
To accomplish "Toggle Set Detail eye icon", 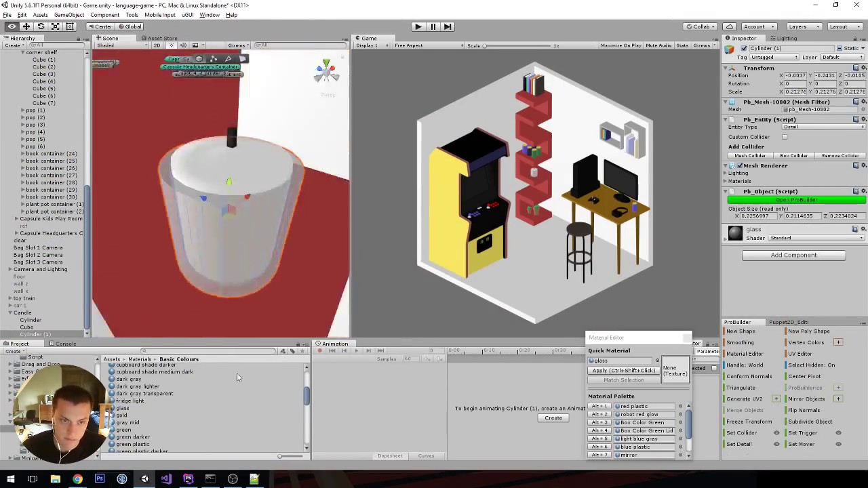I will tap(776, 444).
